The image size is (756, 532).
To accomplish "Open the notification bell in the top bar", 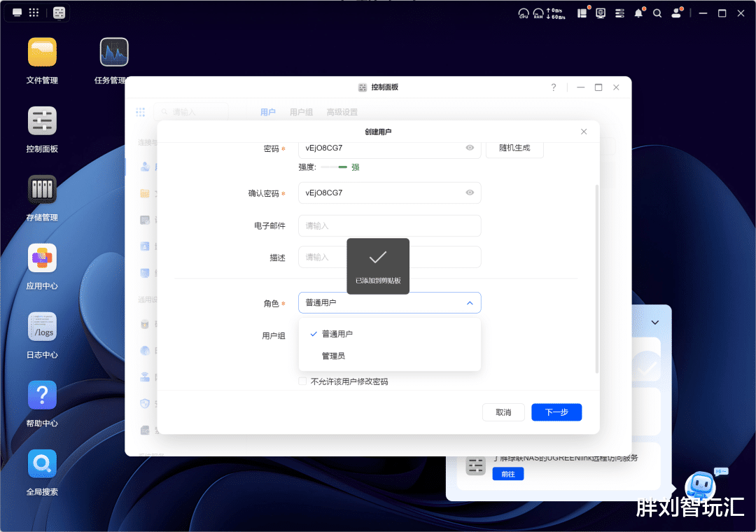I will (x=639, y=13).
